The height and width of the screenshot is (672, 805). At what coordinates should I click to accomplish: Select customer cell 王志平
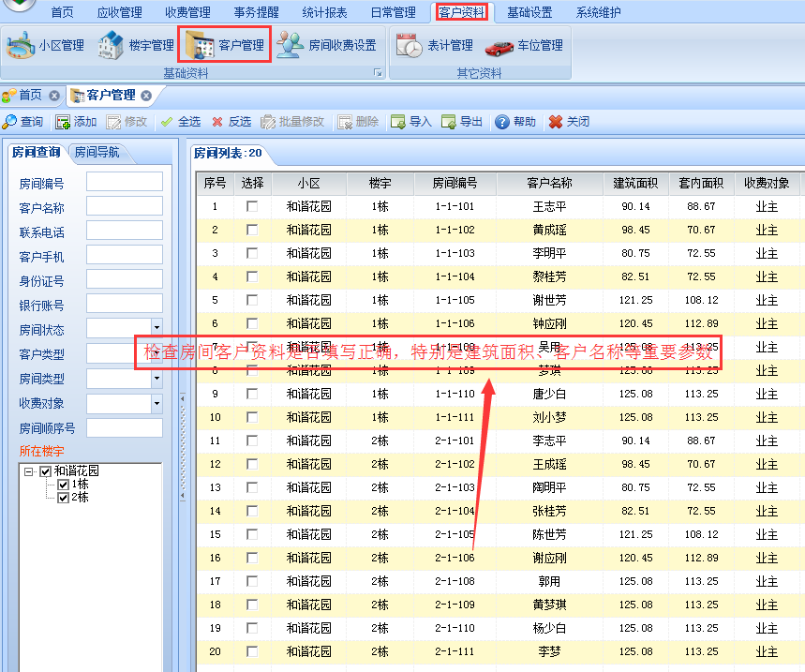tap(549, 206)
